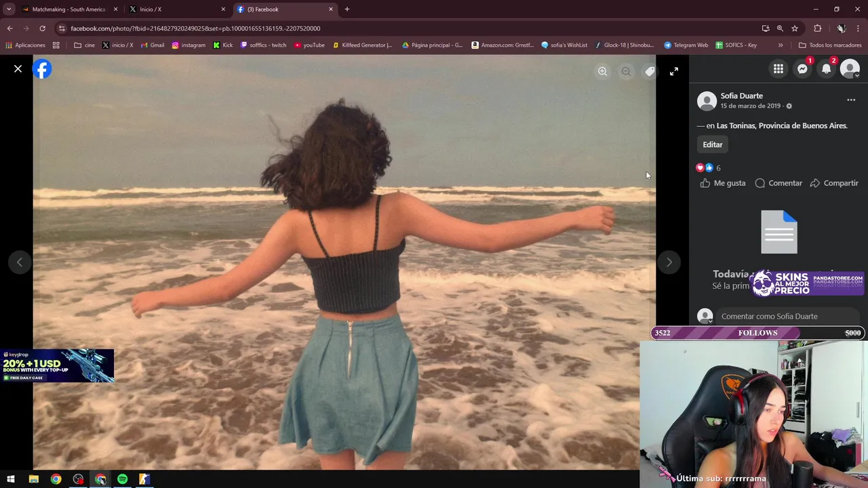The image size is (868, 488).
Task: Open Facebook home via the logo icon
Action: 42,69
